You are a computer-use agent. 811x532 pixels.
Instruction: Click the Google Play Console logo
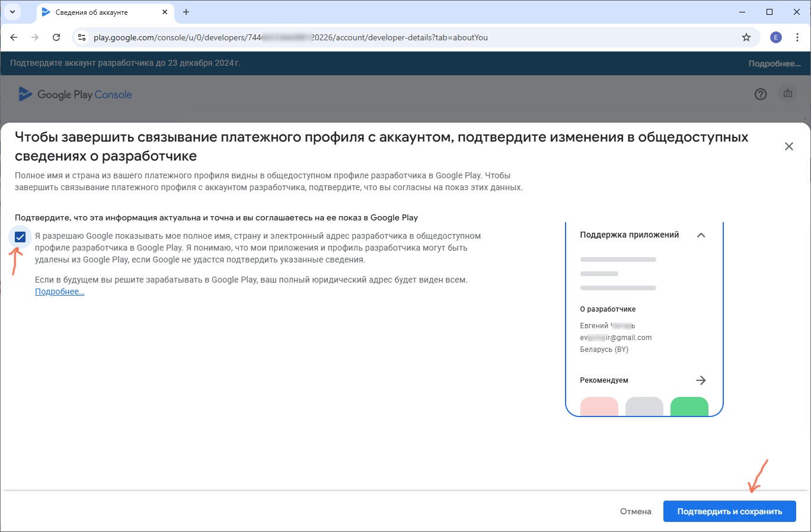point(75,94)
